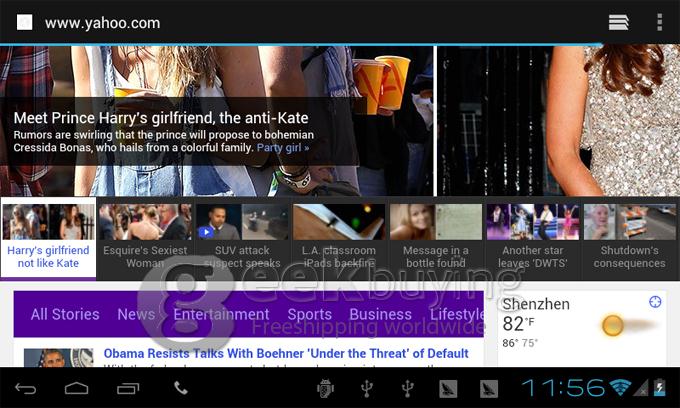This screenshot has width=680, height=408.
Task: Tap the phone icon in navigation bar
Action: 181,388
